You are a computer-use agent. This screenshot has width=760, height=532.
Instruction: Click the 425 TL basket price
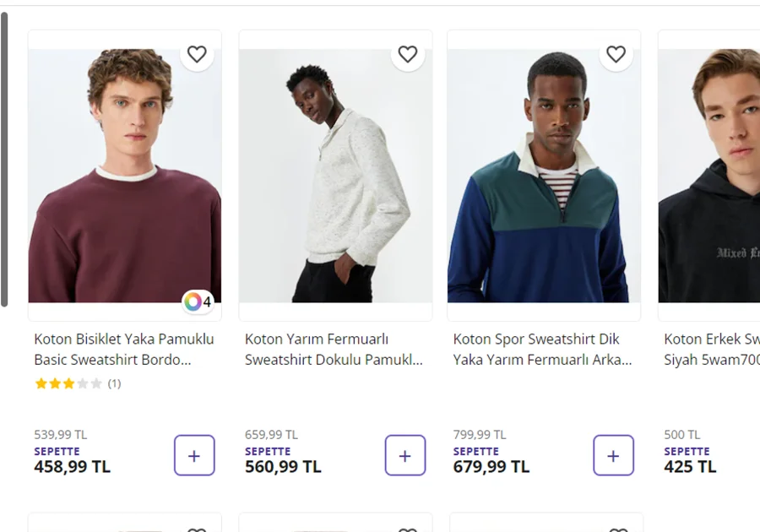click(690, 466)
